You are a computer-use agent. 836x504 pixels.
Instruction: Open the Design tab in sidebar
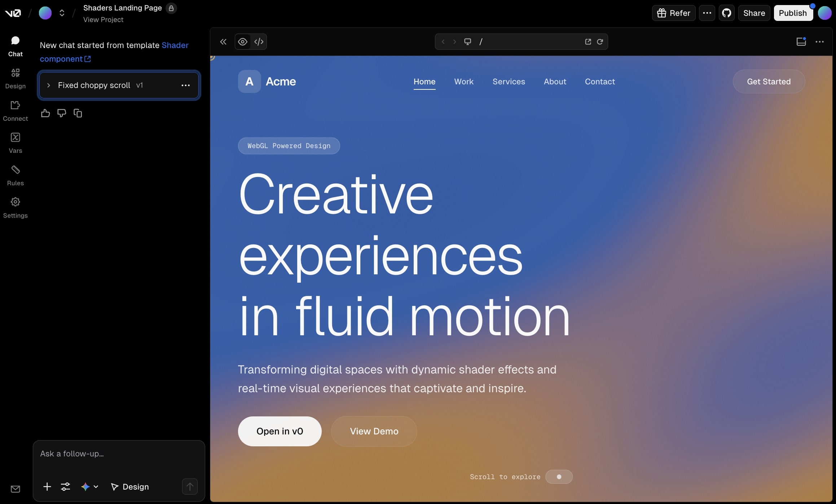point(15,78)
